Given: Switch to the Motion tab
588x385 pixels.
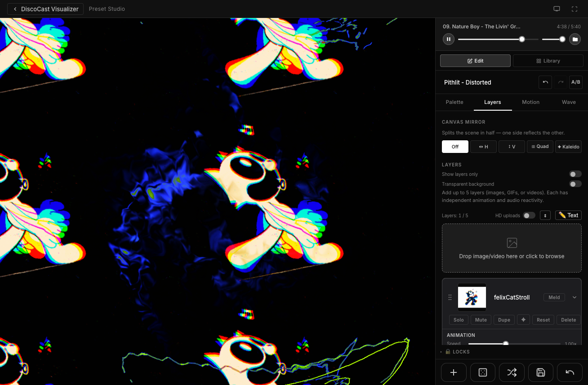Looking at the screenshot, I should pyautogui.click(x=530, y=102).
